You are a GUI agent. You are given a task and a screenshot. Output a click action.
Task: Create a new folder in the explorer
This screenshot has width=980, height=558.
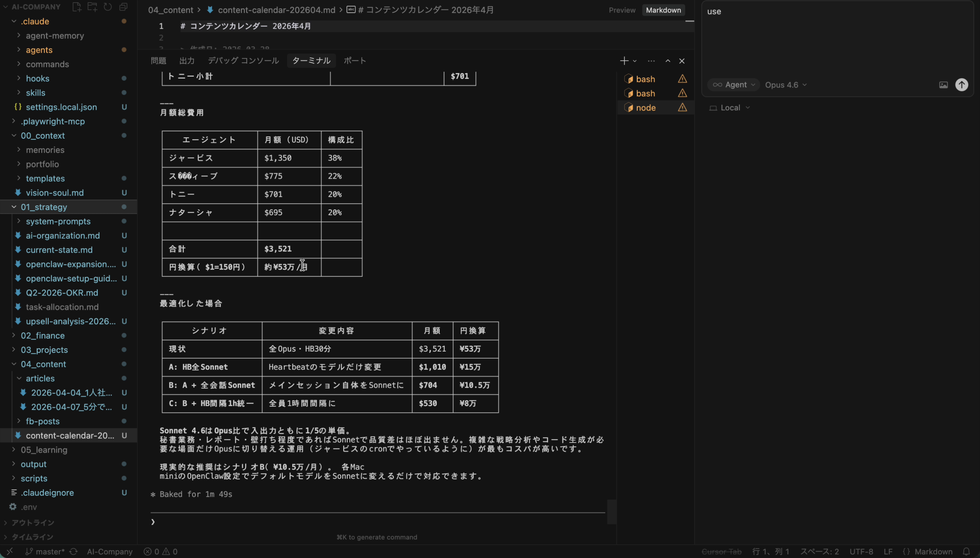click(92, 6)
